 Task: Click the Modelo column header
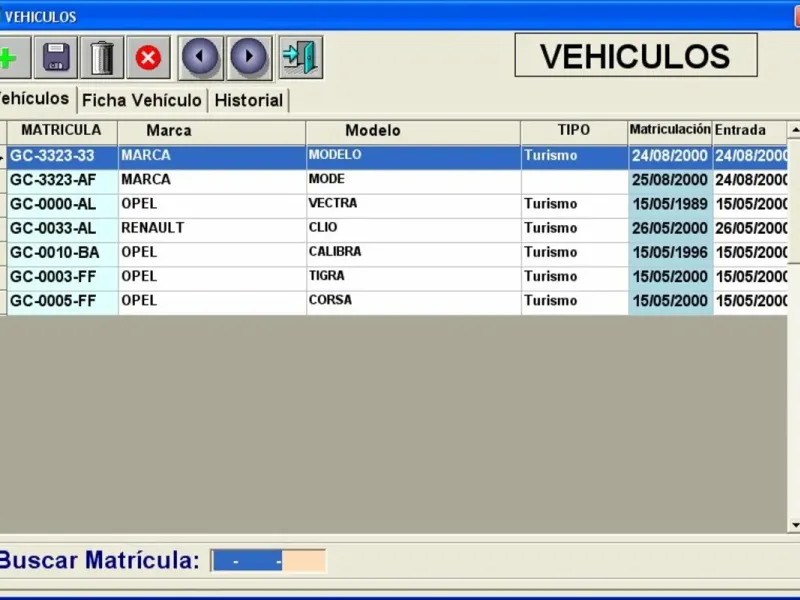[x=413, y=131]
